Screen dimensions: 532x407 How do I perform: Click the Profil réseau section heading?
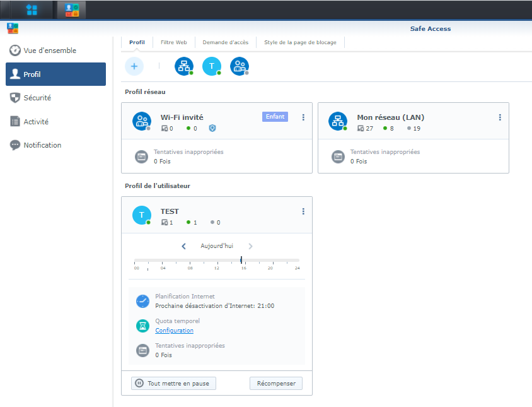[x=145, y=91]
